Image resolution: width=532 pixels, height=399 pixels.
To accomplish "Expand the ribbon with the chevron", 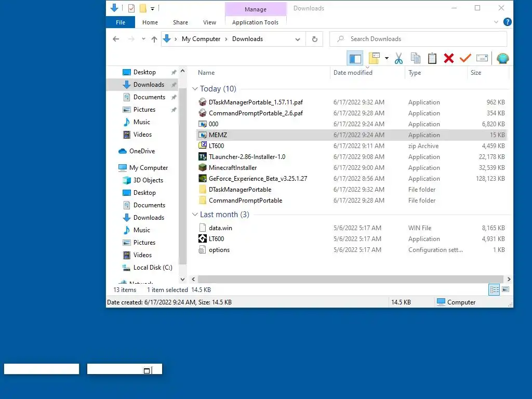I will click(x=496, y=22).
